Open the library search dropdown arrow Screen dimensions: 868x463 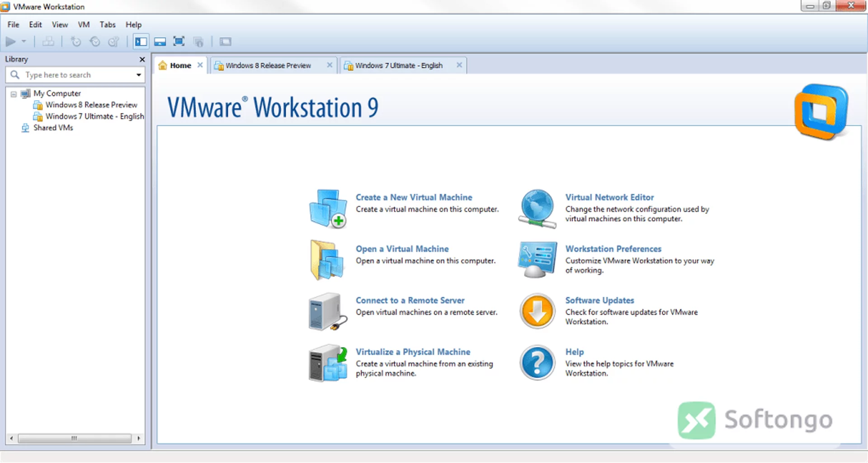click(139, 75)
